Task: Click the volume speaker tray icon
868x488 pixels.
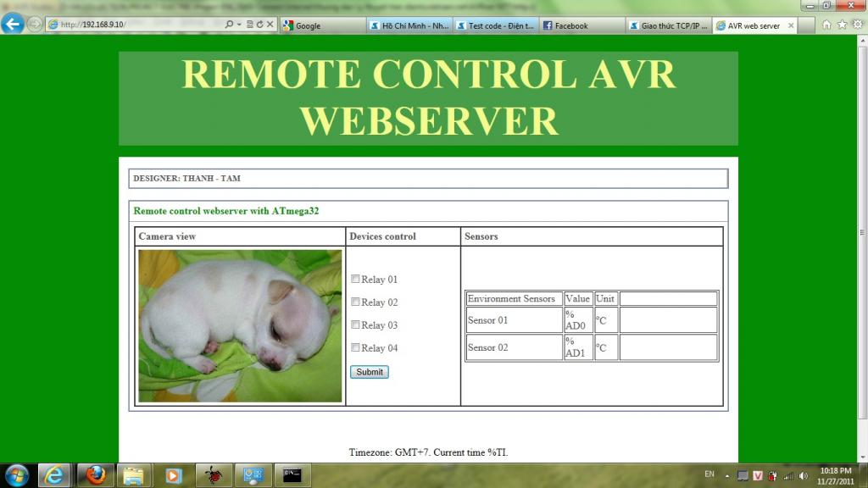Action: pos(804,476)
